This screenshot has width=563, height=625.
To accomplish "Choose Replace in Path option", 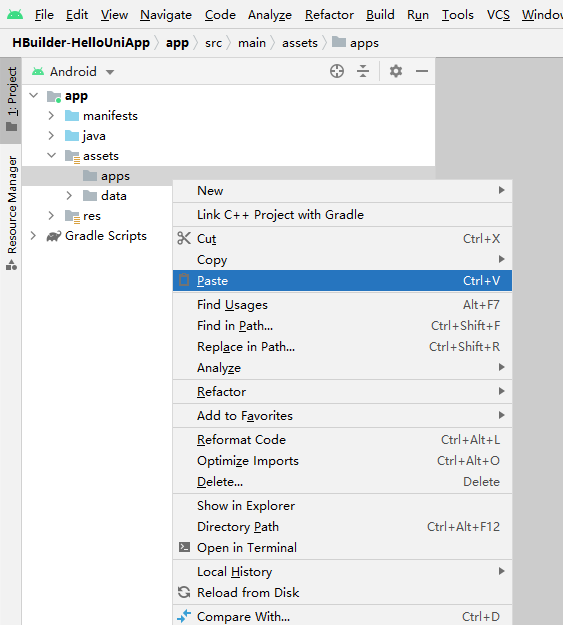I will coord(343,347).
